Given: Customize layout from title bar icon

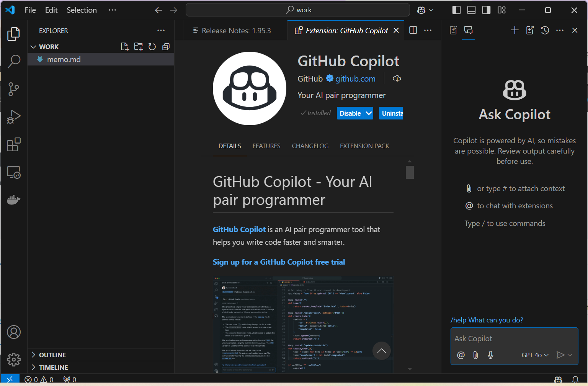Looking at the screenshot, I should click(x=501, y=10).
